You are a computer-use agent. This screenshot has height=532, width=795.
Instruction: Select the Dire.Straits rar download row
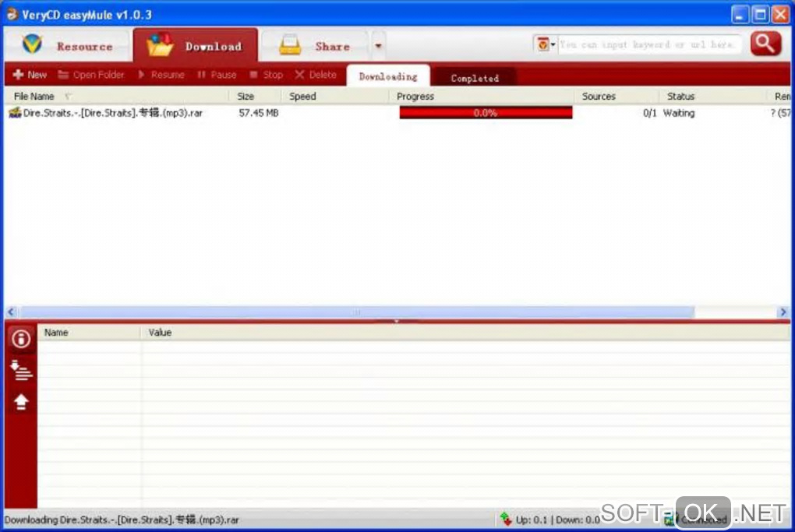pos(397,113)
